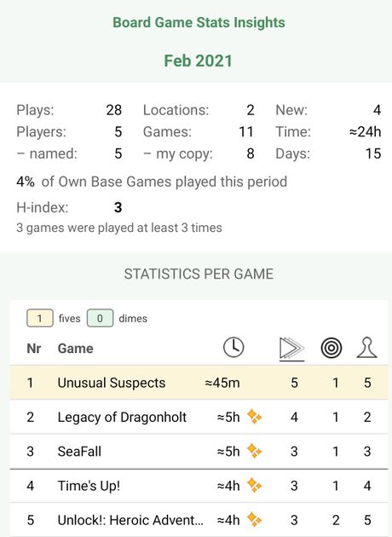
Task: Sort by the Nr column header
Action: 34,349
